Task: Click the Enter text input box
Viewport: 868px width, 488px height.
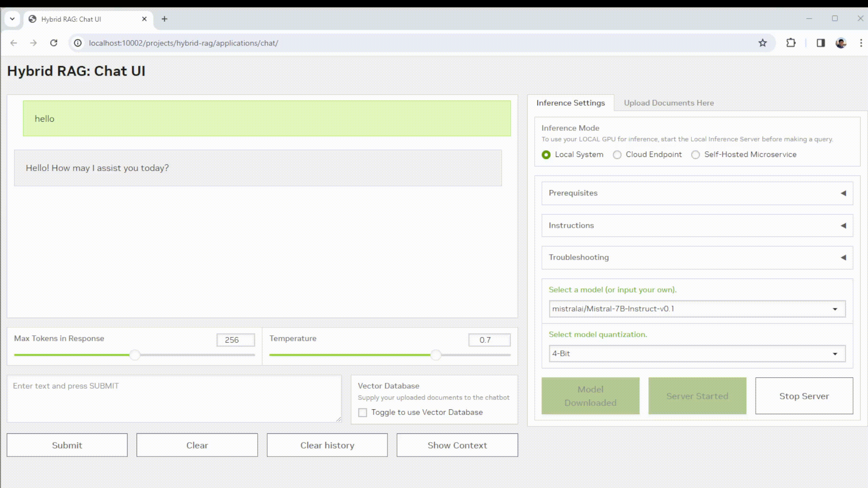Action: (174, 398)
